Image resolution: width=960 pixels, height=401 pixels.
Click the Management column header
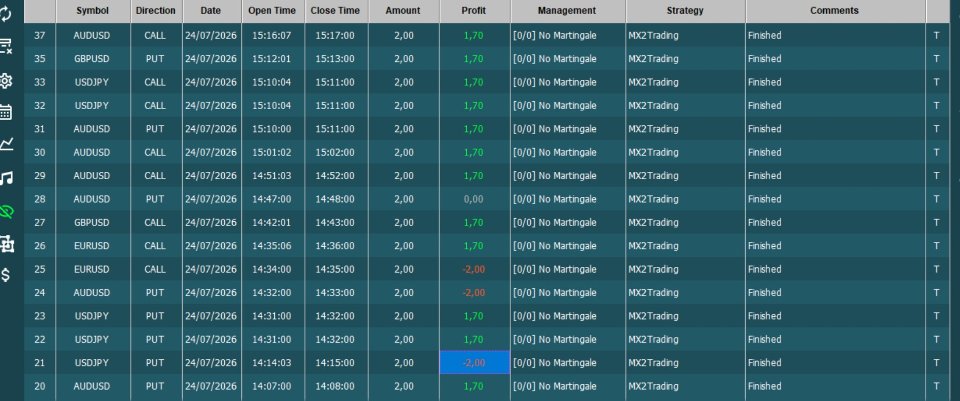coord(567,10)
